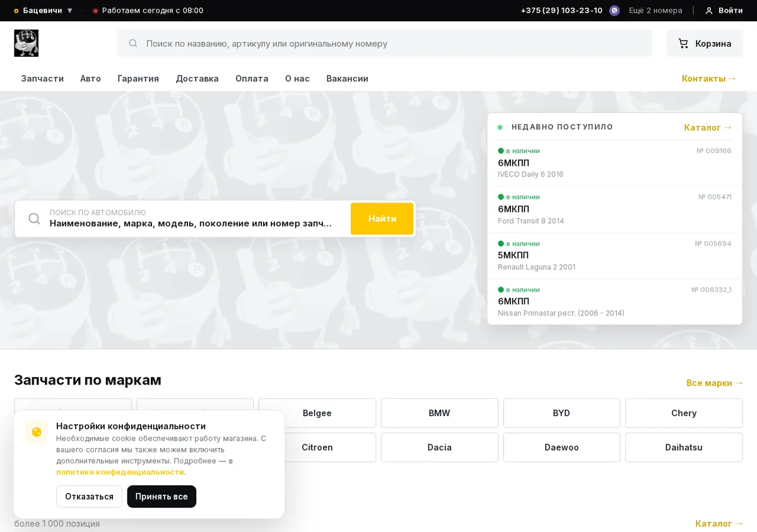757x532 pixels.
Task: Open the Запчасти menu item
Action: pyautogui.click(x=42, y=79)
